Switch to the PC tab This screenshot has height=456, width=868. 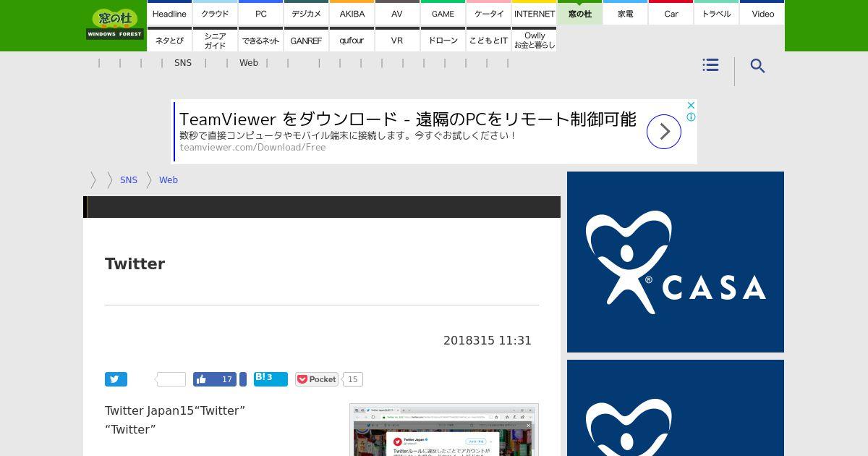pos(260,13)
